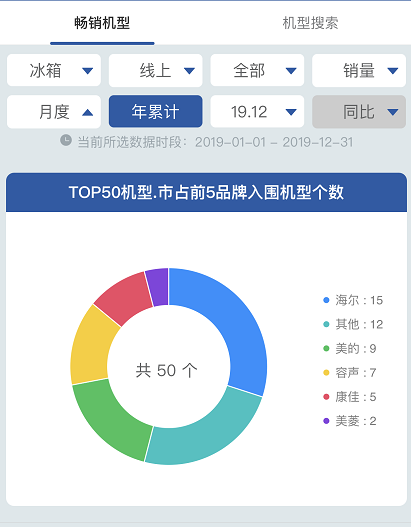Click the up arrow on 月度
This screenshot has height=527, width=411.
(88, 112)
